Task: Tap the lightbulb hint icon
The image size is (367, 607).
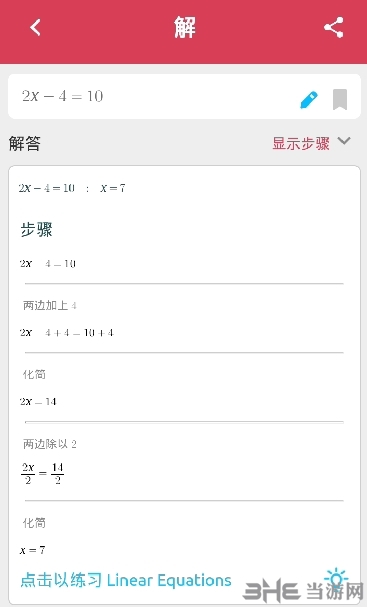Action: coord(336,578)
